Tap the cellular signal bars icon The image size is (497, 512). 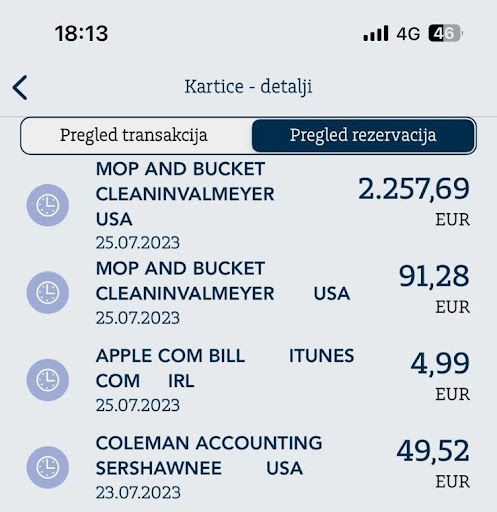376,33
